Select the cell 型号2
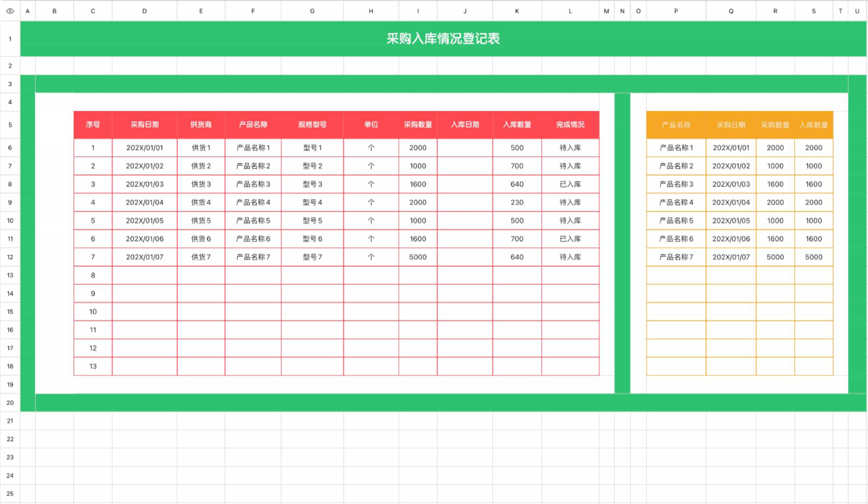The image size is (868, 504). (312, 166)
